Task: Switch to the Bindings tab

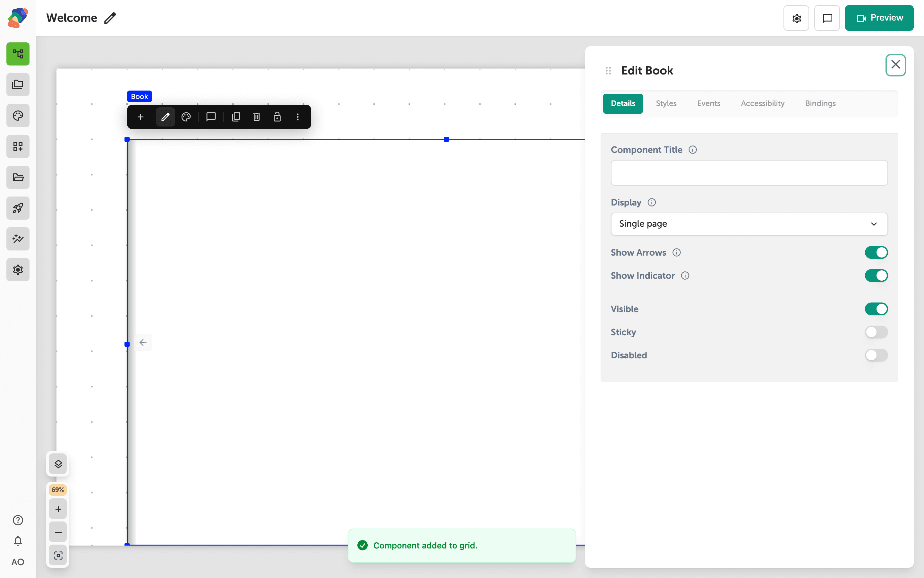Action: point(820,104)
